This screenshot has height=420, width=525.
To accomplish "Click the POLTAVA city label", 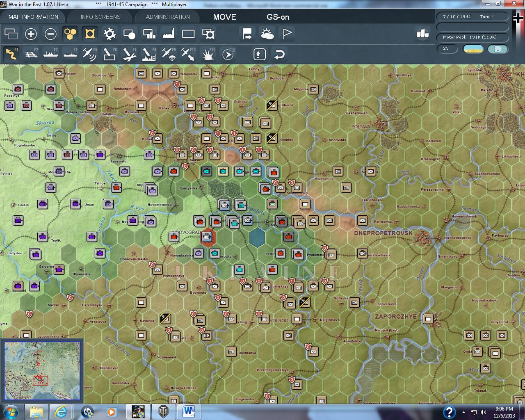I will point(361,127).
